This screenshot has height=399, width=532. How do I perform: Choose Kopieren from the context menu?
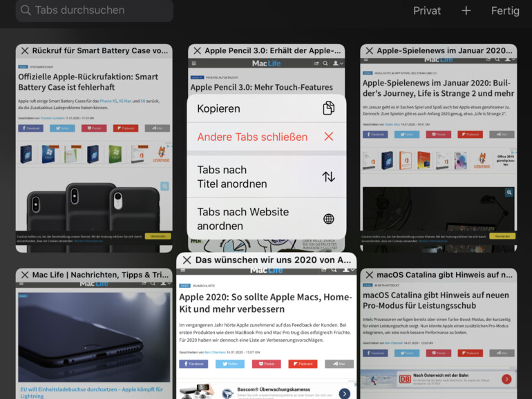(266, 108)
